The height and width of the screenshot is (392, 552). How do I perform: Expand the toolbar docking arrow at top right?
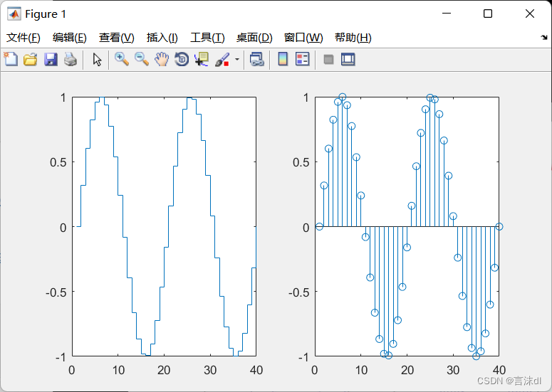click(x=544, y=37)
